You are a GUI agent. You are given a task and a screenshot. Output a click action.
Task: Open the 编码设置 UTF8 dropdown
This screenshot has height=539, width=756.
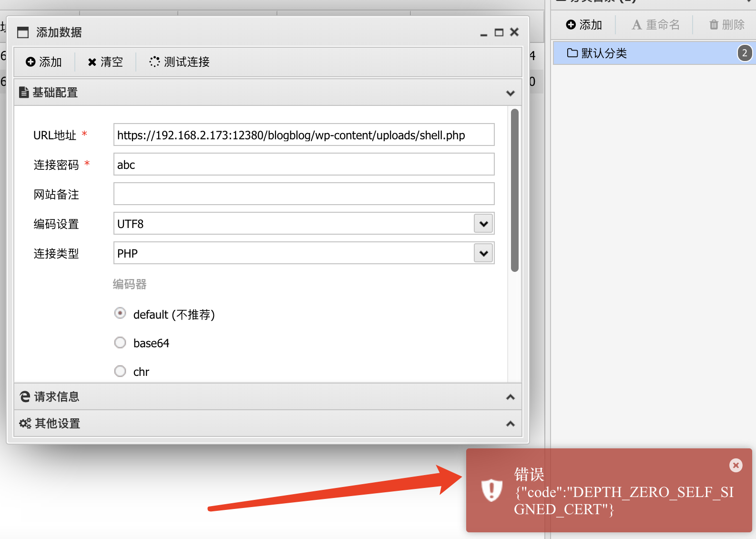click(x=483, y=224)
